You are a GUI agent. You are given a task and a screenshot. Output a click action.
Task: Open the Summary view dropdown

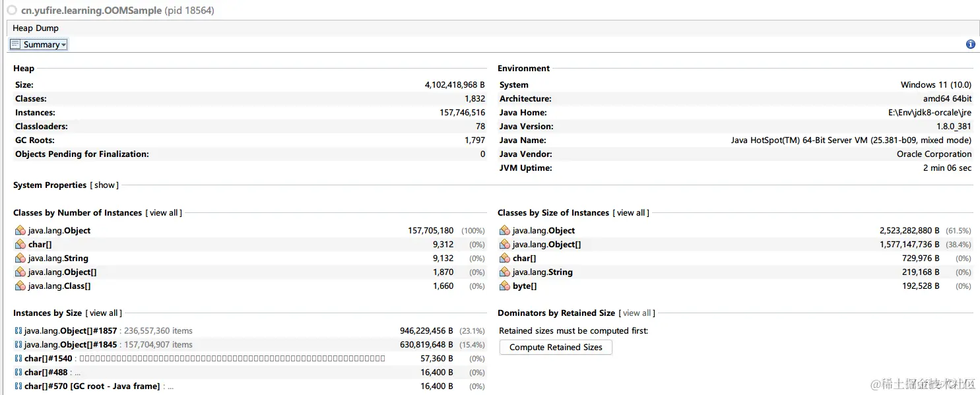(39, 44)
